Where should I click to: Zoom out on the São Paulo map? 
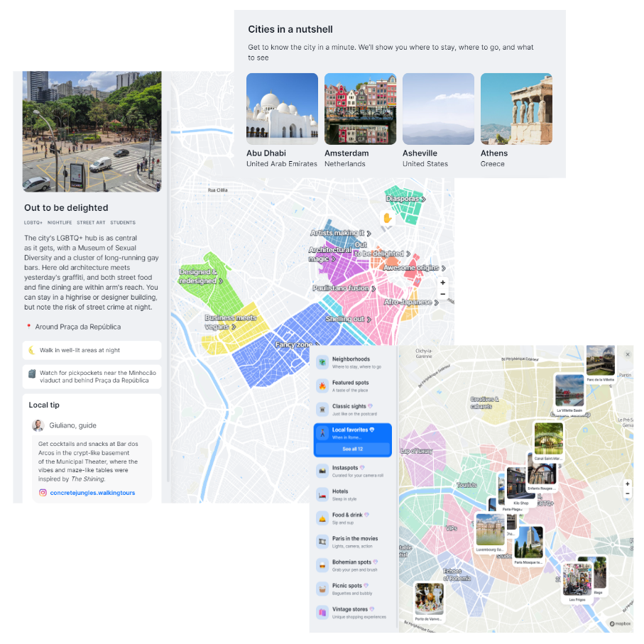[x=443, y=294]
